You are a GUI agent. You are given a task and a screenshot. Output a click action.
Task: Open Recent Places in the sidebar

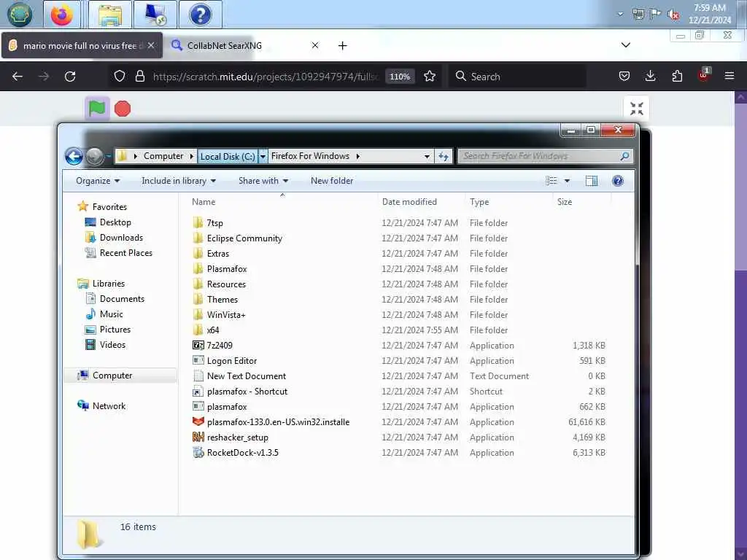[x=125, y=253]
